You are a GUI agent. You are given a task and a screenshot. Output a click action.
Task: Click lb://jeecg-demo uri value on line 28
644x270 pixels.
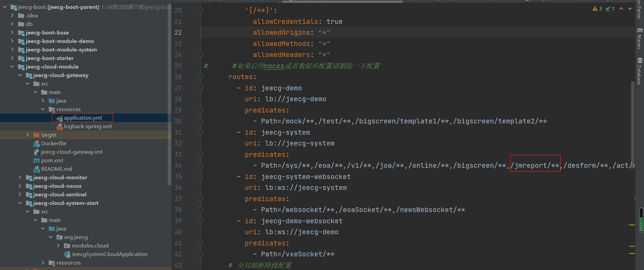(295, 99)
